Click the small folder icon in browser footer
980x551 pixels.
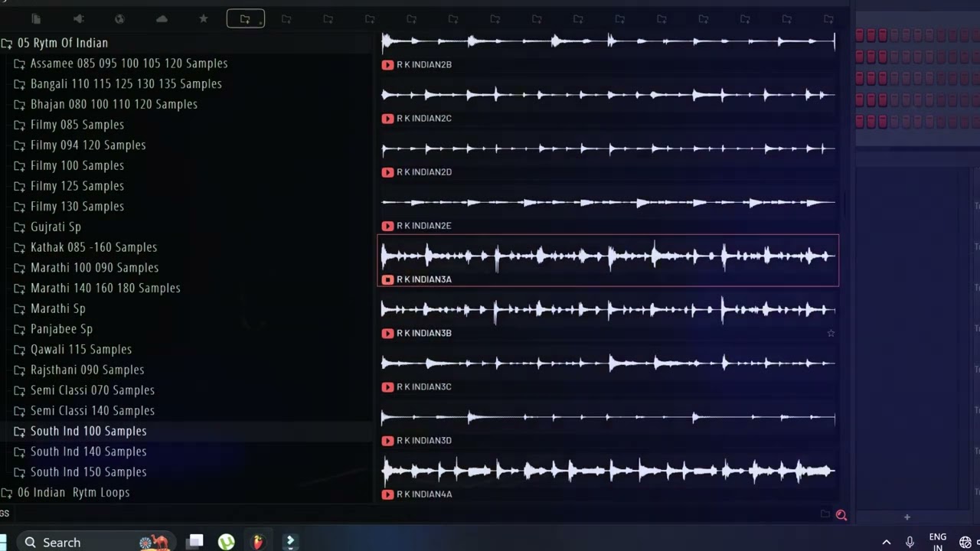click(825, 514)
